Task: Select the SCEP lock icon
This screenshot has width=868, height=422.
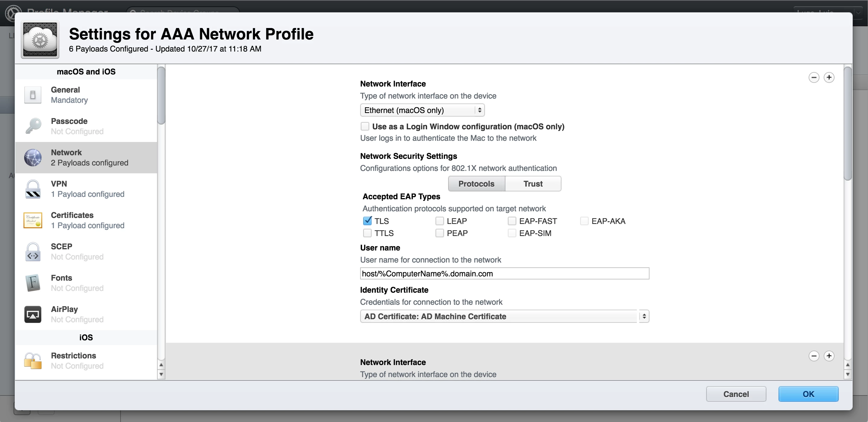Action: 33,251
